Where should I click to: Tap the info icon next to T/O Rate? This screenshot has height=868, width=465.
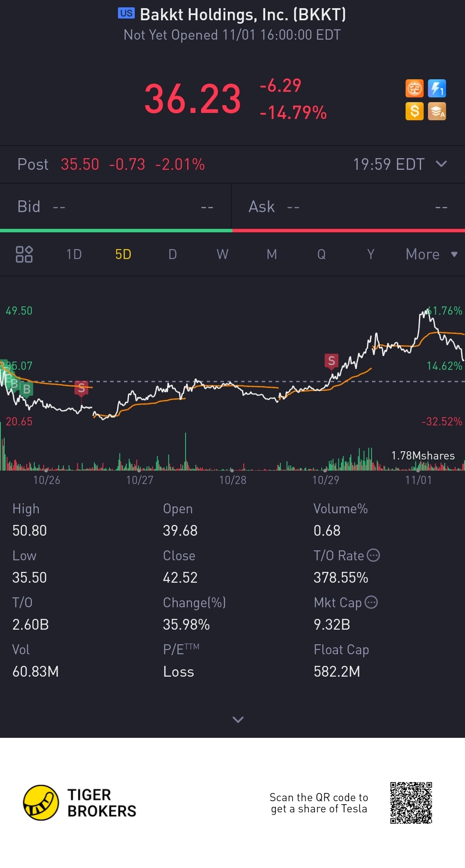pyautogui.click(x=373, y=555)
